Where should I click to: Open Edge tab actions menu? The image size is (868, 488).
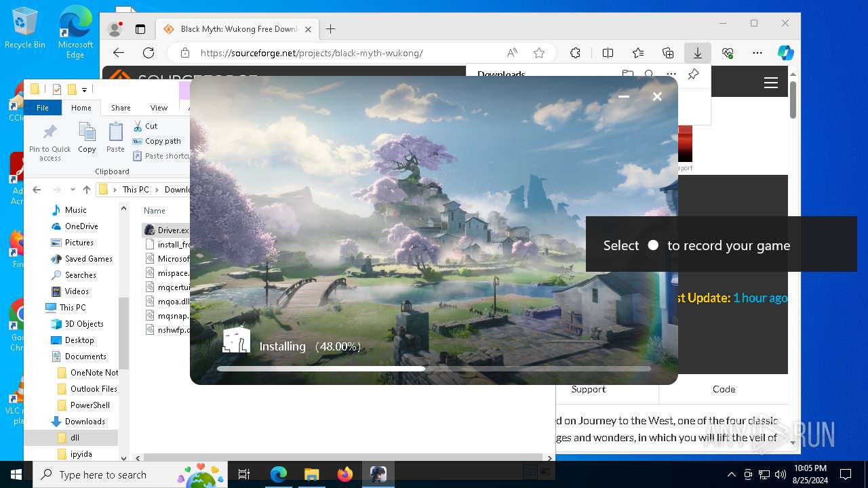pos(140,29)
